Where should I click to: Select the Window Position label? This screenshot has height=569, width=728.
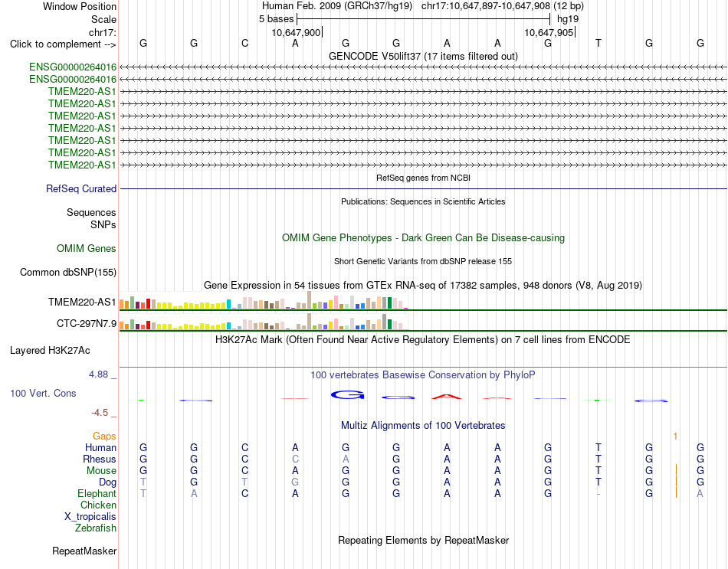[x=80, y=6]
